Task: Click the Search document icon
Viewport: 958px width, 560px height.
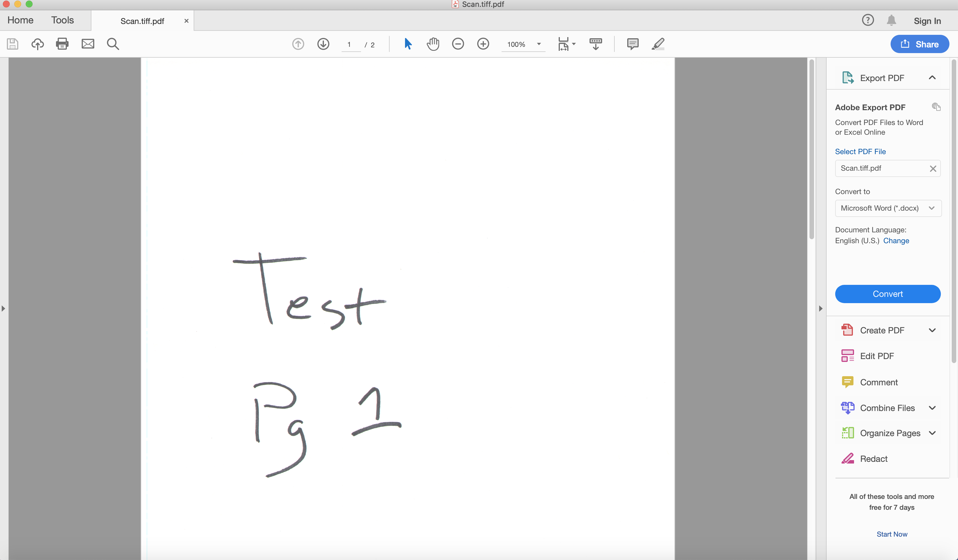Action: point(113,44)
